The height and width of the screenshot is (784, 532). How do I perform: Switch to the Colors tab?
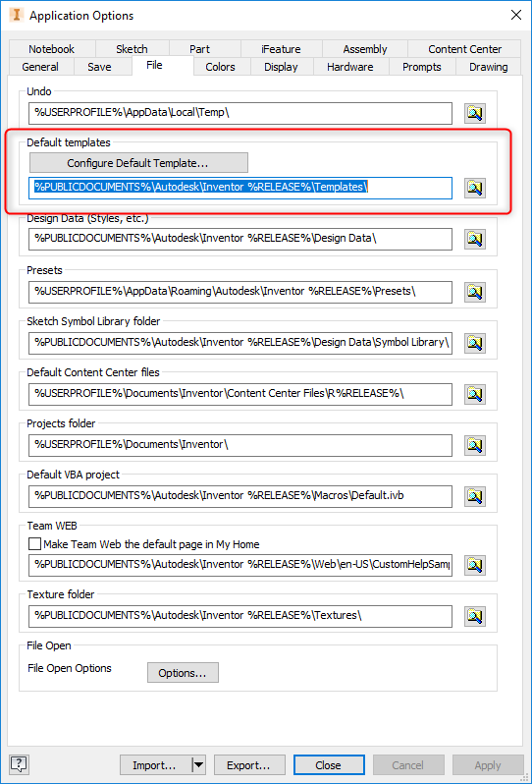point(220,67)
